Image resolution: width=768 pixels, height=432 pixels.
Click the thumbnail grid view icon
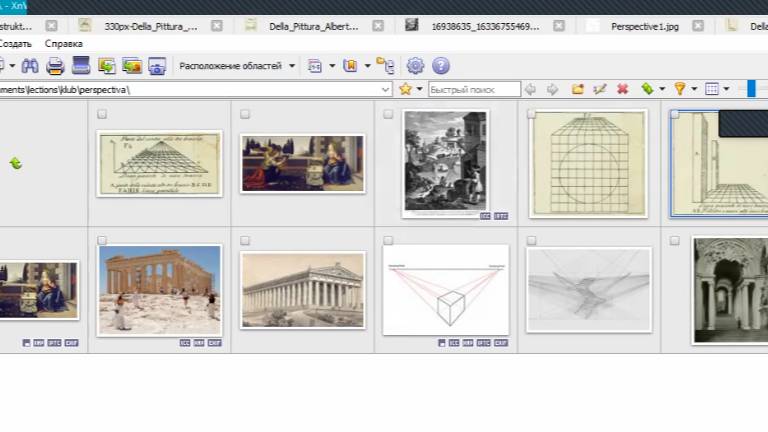pyautogui.click(x=712, y=89)
